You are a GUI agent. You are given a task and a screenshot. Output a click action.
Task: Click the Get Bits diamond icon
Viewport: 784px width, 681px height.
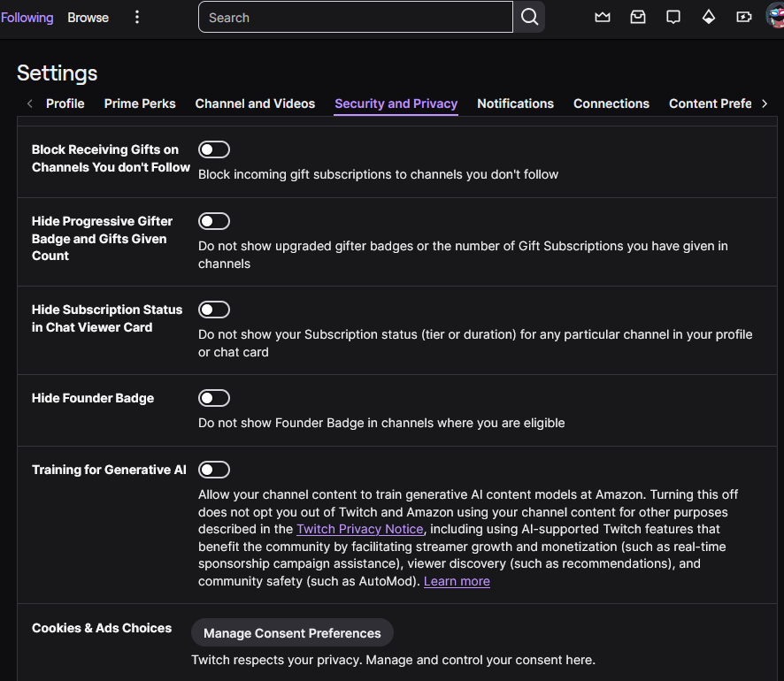point(709,18)
